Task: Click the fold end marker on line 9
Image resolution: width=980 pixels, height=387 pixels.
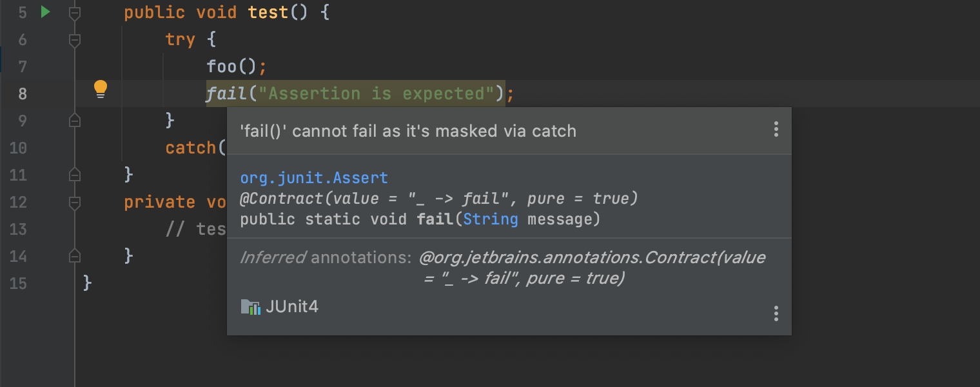Action: click(x=75, y=120)
